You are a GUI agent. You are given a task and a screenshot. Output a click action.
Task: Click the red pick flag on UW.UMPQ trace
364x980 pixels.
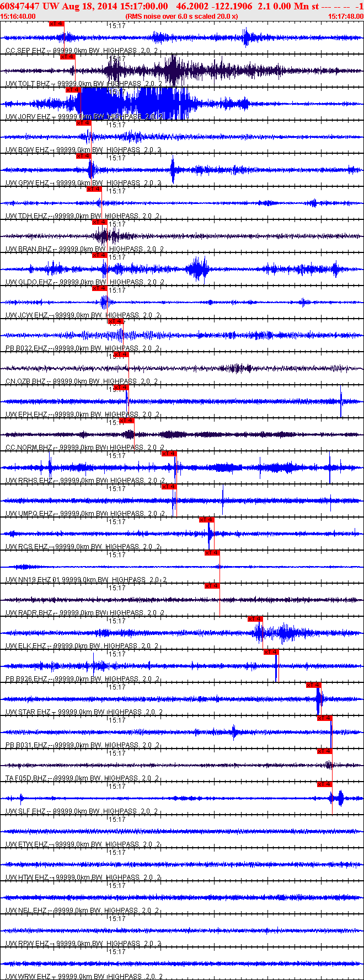(169, 487)
